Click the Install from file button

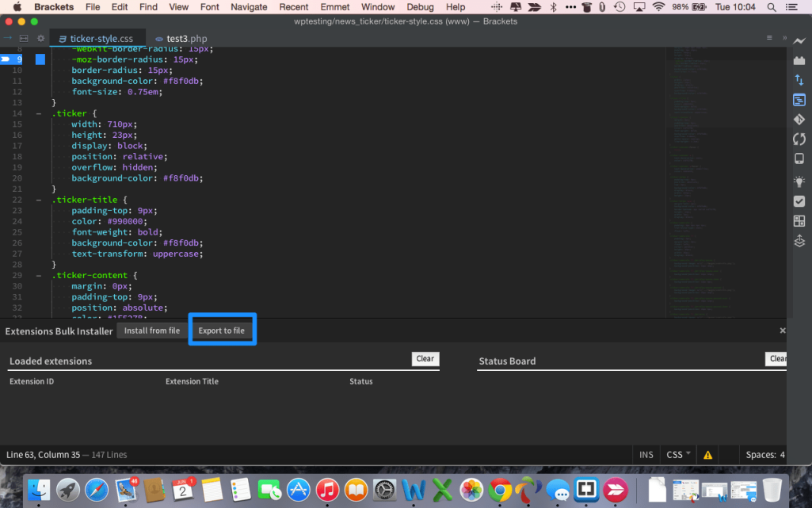click(x=151, y=330)
